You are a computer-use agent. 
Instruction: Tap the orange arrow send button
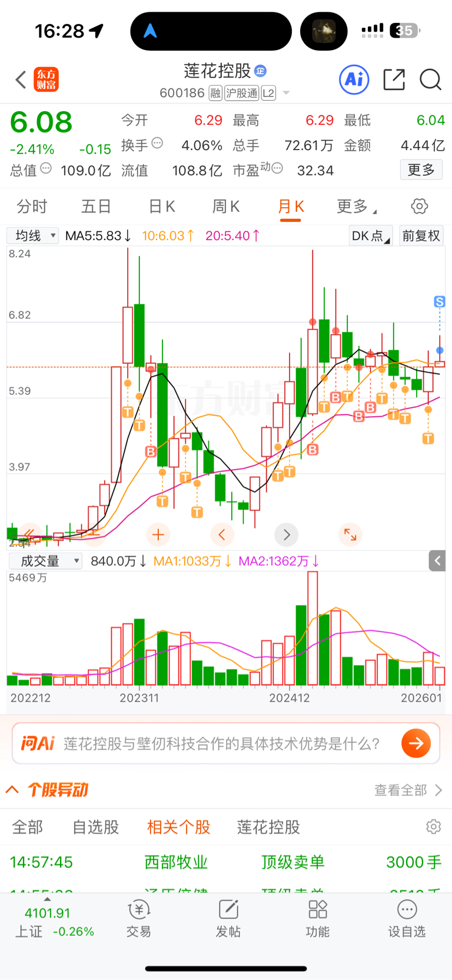416,743
